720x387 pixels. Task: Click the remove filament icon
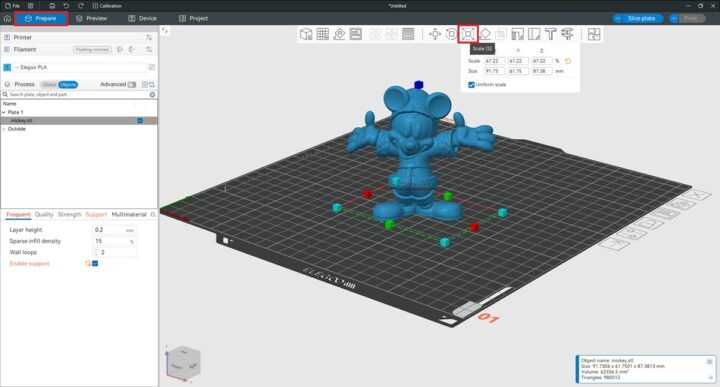(132, 49)
